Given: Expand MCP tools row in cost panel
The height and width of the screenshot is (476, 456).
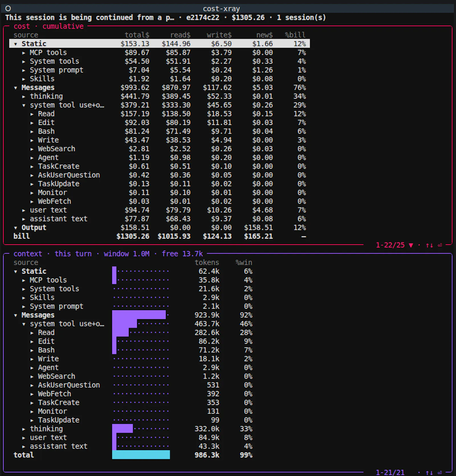Looking at the screenshot, I should click(x=24, y=53).
